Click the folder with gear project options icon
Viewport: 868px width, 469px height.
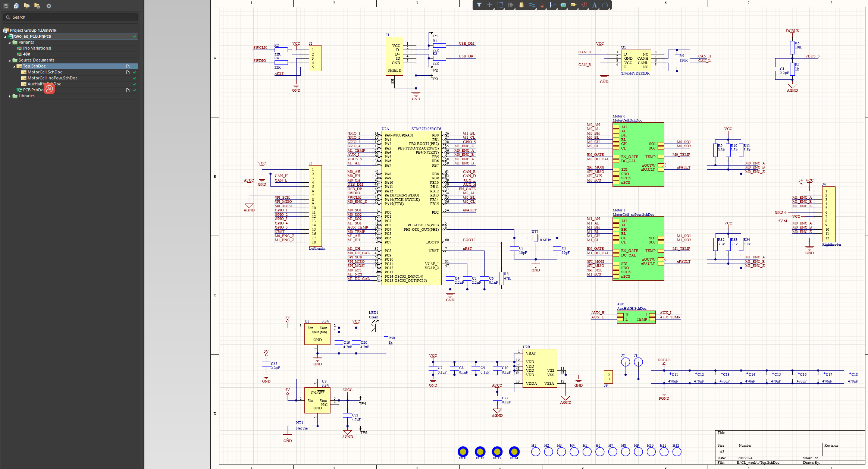coord(37,6)
